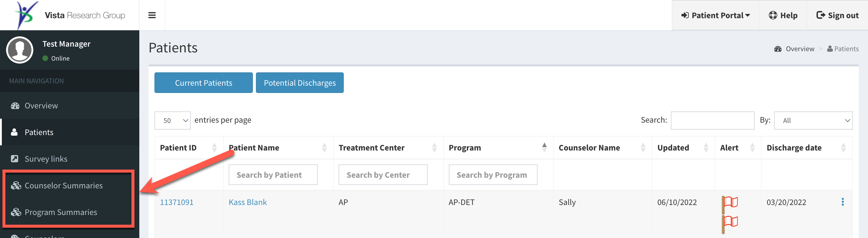Screen dimensions: 868x238
Task: Click the Test Manager avatar icon
Action: point(20,50)
